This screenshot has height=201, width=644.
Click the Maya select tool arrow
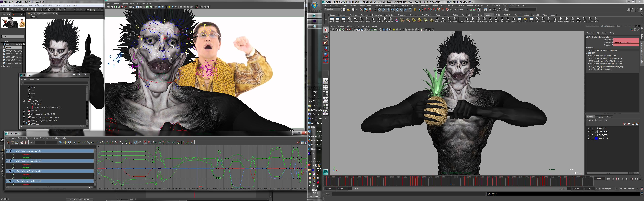click(326, 30)
